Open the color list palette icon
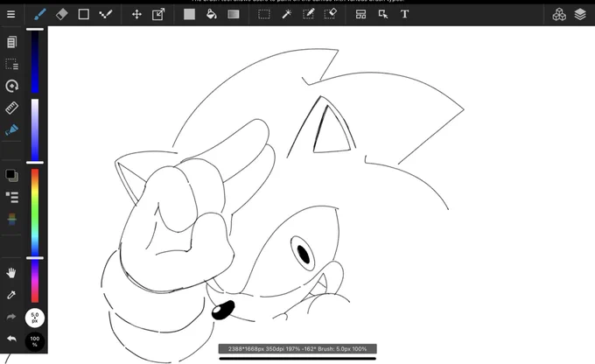This screenshot has width=595, height=364. pyautogui.click(x=11, y=198)
